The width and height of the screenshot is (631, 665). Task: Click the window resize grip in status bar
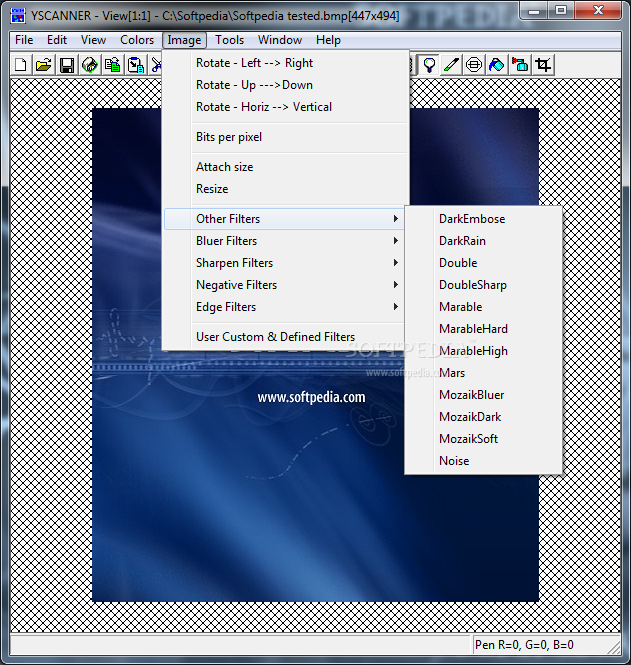click(x=614, y=647)
